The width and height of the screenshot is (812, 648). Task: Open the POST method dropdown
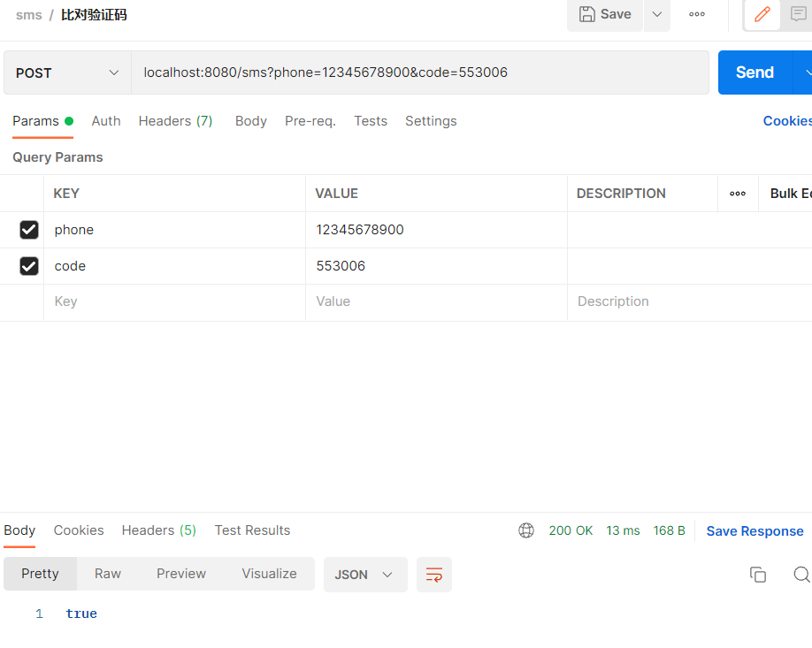point(67,73)
